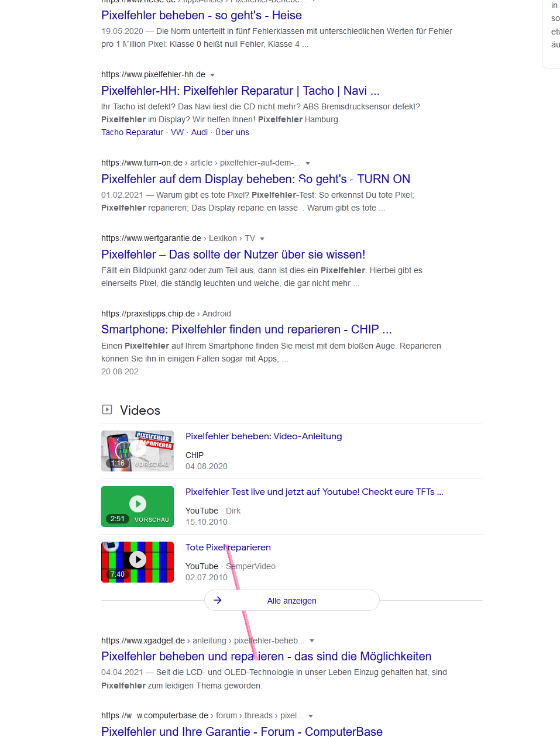Open the 'VW' sitelink
The height and width of the screenshot is (737, 560).
(x=177, y=132)
